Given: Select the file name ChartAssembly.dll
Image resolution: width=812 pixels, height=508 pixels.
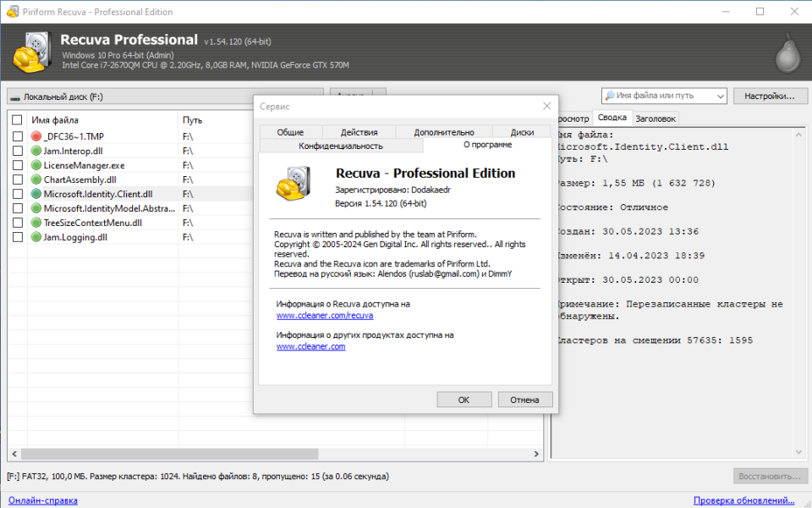Looking at the screenshot, I should 80,179.
